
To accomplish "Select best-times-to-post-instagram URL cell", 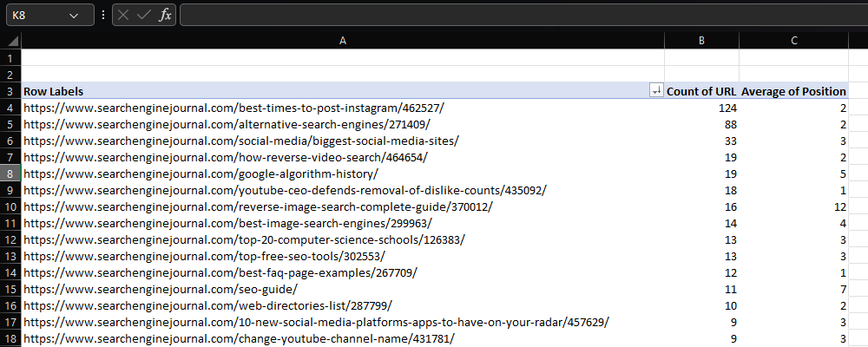I will pos(343,108).
